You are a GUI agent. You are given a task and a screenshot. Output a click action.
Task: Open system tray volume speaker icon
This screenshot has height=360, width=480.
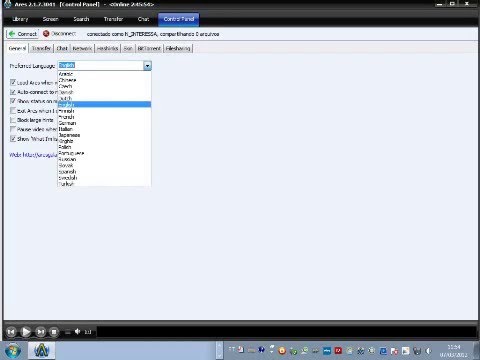(428, 351)
